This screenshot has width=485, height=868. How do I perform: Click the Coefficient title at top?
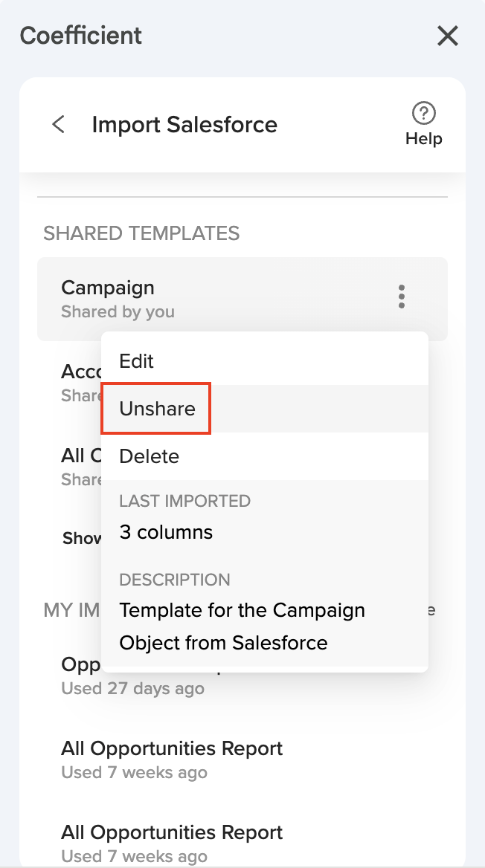point(81,36)
